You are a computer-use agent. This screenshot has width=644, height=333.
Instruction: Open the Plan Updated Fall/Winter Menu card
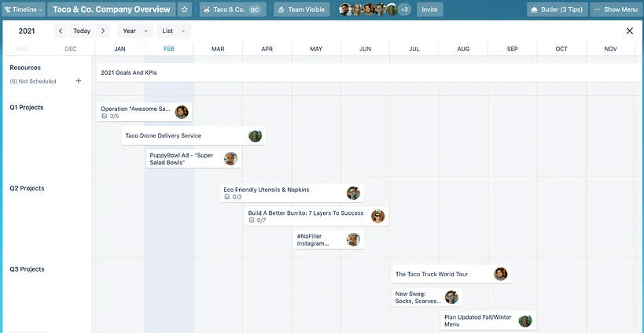(x=488, y=320)
